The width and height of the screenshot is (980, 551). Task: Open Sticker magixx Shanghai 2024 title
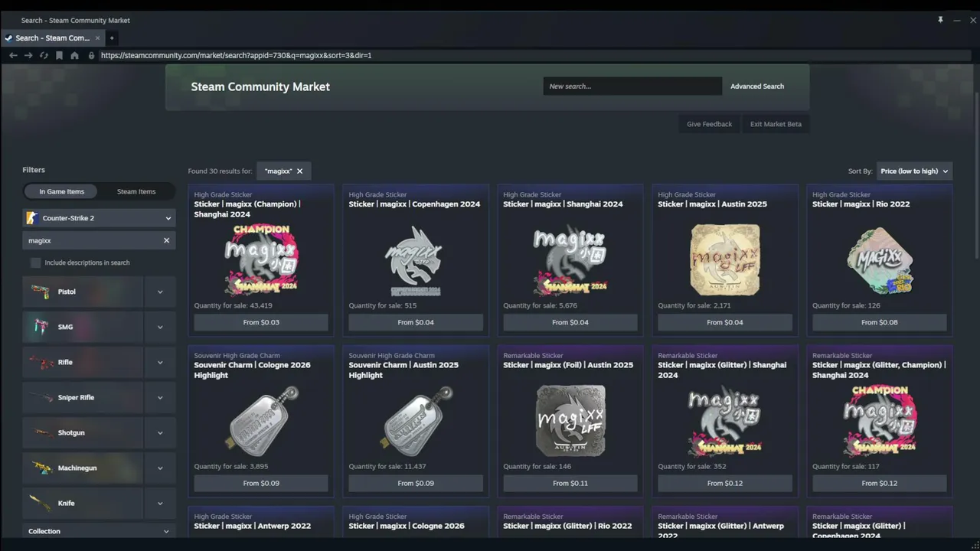tap(563, 204)
